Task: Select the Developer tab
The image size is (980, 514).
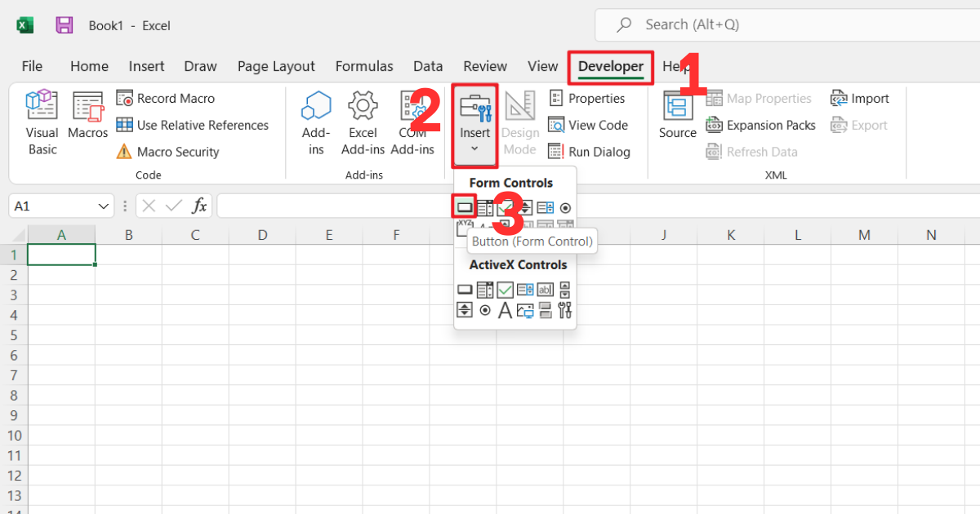Action: click(611, 67)
